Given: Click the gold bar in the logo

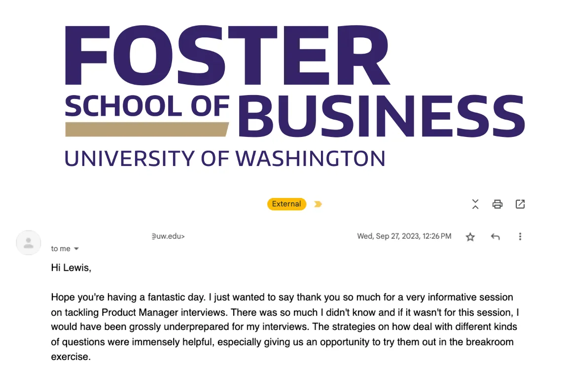Looking at the screenshot, I should click(146, 129).
